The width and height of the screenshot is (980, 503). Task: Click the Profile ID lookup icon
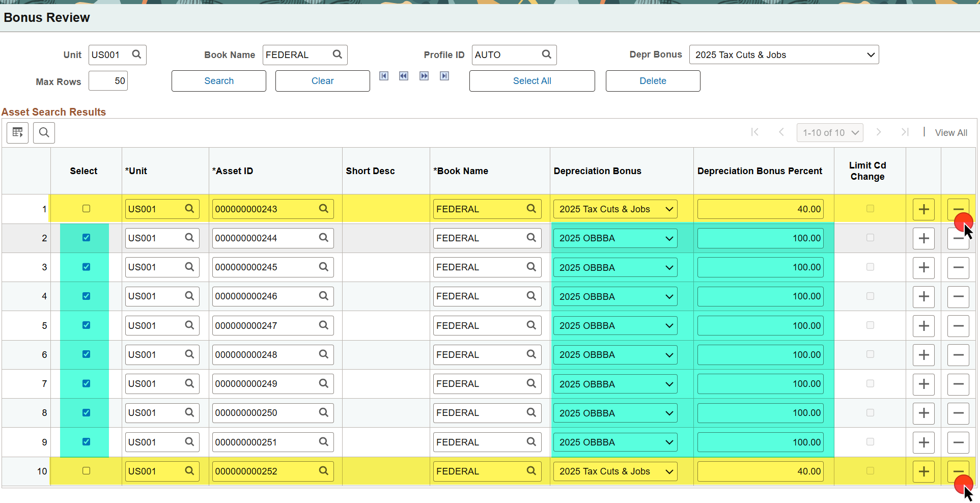point(546,54)
